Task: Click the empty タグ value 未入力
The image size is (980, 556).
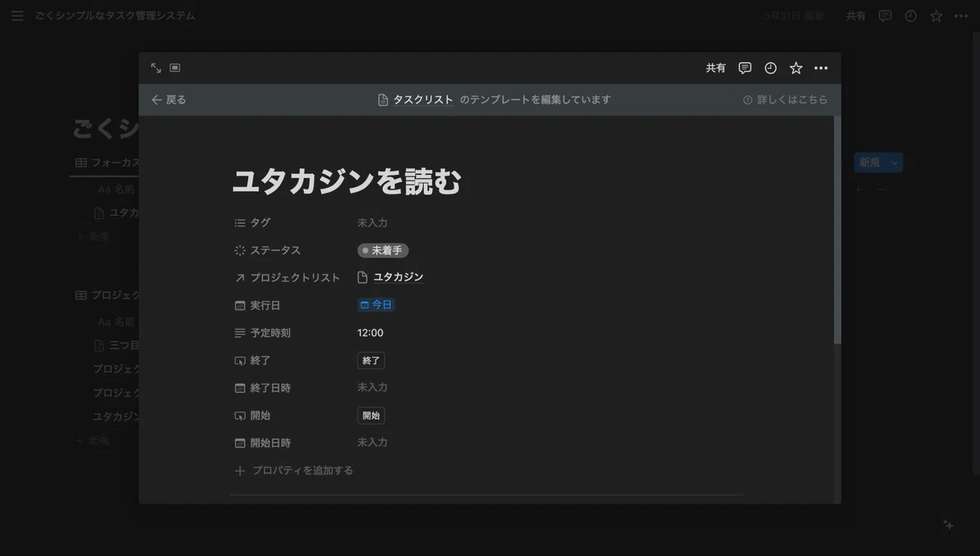Action: coord(372,222)
